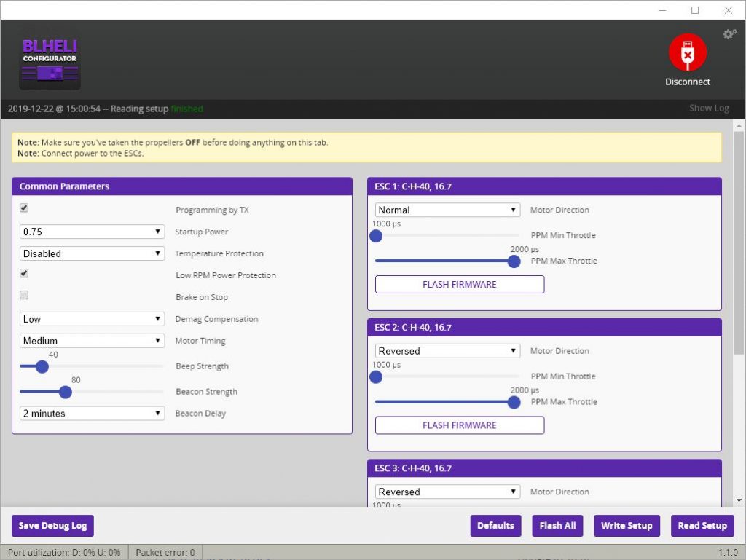
Task: Click the version number 1.1.0
Action: [x=728, y=553]
